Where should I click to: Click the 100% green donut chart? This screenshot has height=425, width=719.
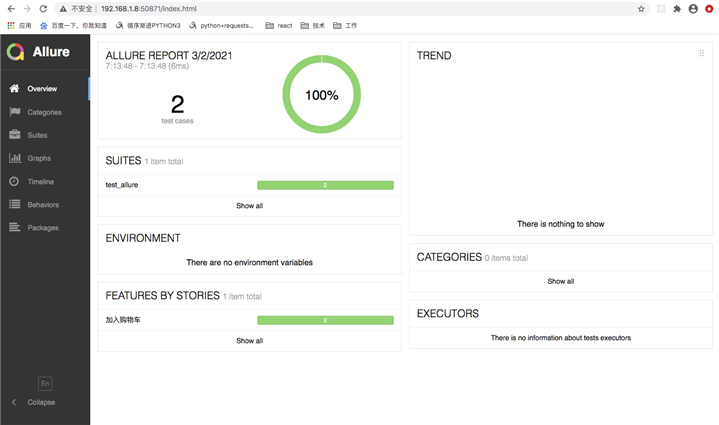[x=321, y=94]
